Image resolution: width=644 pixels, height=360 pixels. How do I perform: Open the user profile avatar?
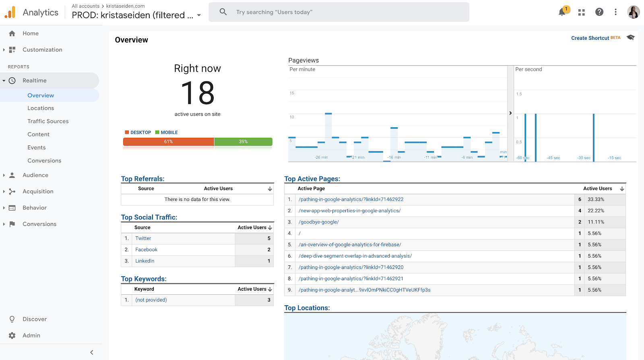(x=633, y=12)
